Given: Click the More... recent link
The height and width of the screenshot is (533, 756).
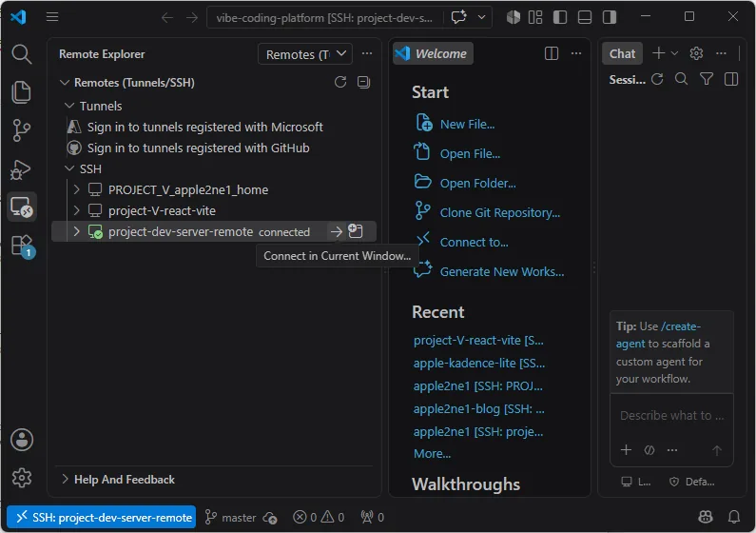Looking at the screenshot, I should 432,453.
